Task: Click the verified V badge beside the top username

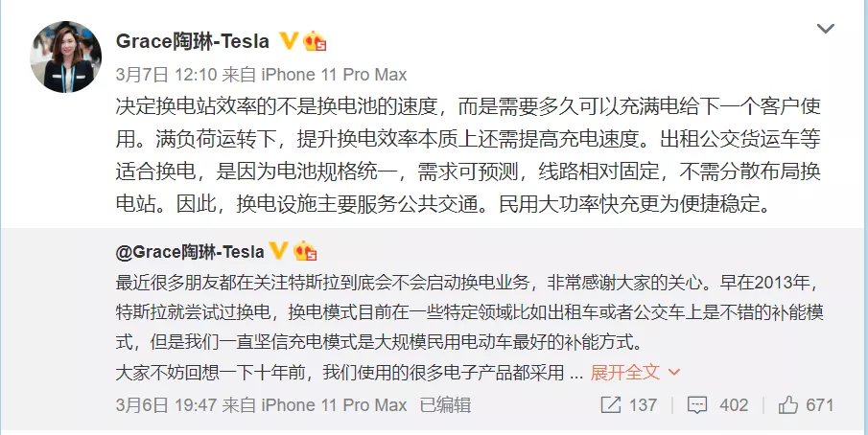Action: [288, 41]
